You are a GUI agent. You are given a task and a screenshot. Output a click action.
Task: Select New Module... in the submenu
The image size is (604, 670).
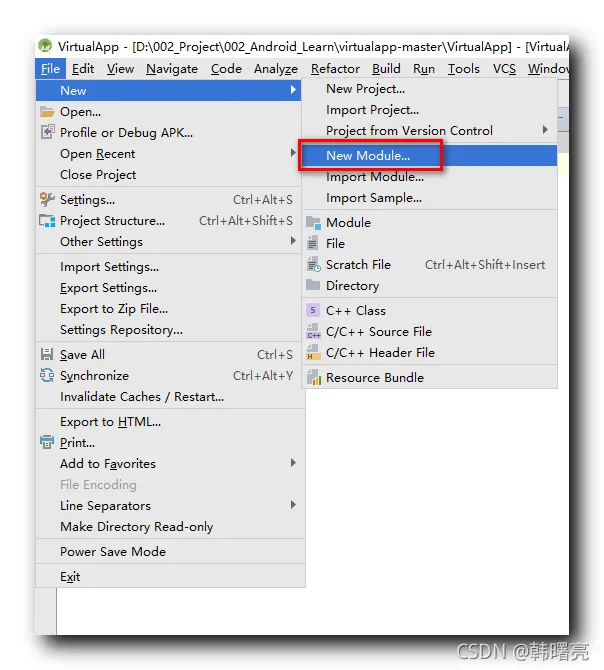click(429, 156)
